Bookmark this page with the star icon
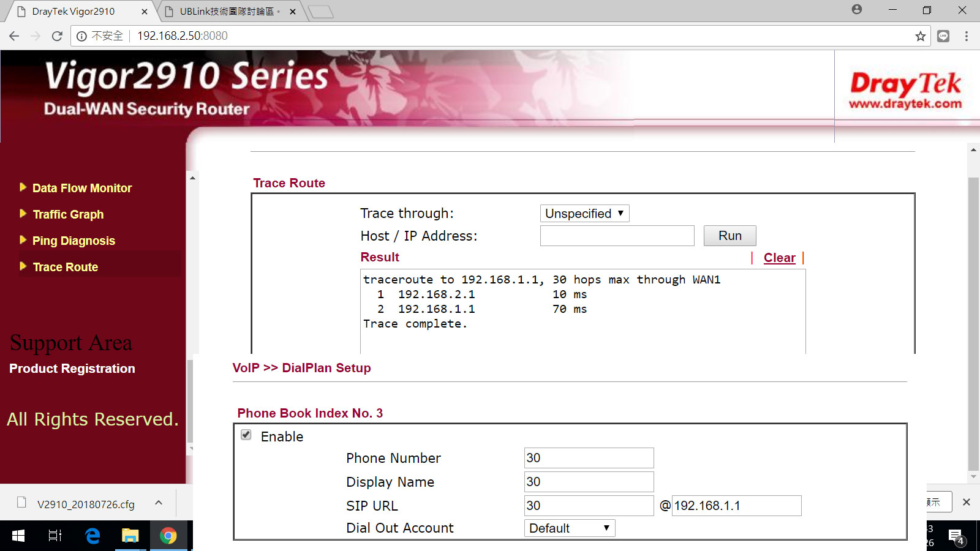Screen dimensions: 980x551 click(920, 36)
